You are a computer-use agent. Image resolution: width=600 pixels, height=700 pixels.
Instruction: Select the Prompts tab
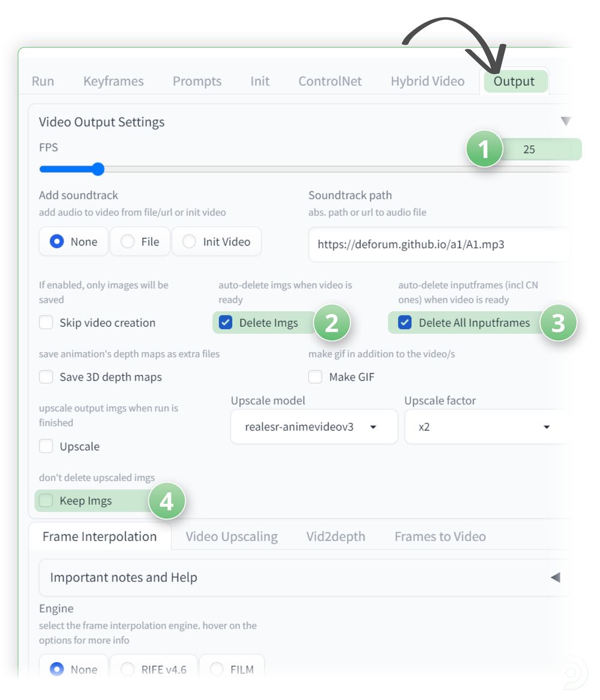point(197,81)
